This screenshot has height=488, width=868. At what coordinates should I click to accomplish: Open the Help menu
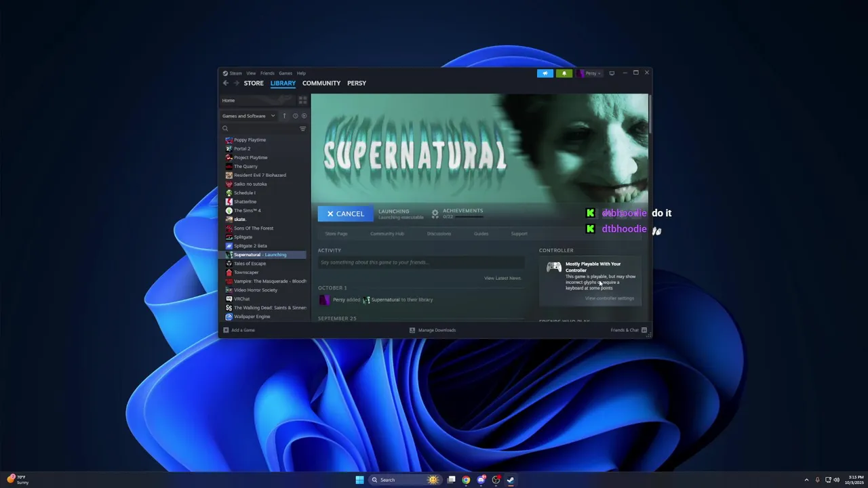point(301,73)
